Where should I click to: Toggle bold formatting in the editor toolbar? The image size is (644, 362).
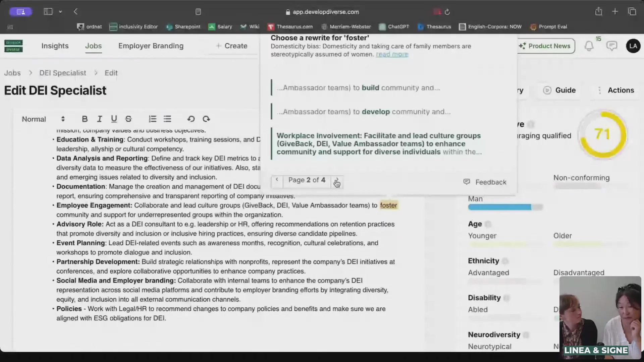85,119
